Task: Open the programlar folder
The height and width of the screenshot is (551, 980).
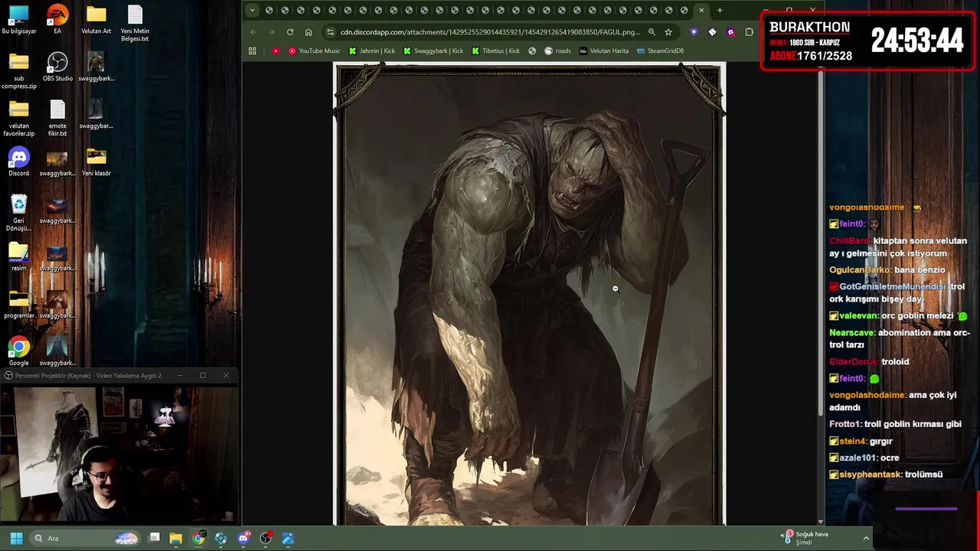Action: pyautogui.click(x=18, y=305)
